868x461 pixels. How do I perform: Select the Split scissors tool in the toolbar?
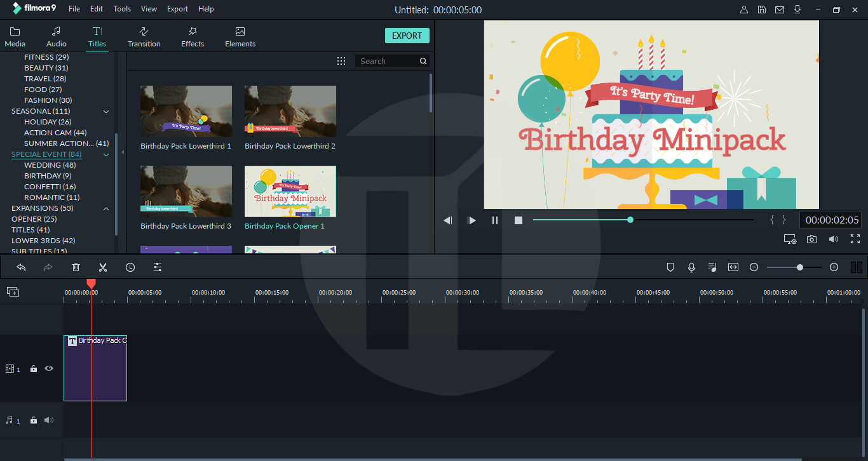point(103,267)
